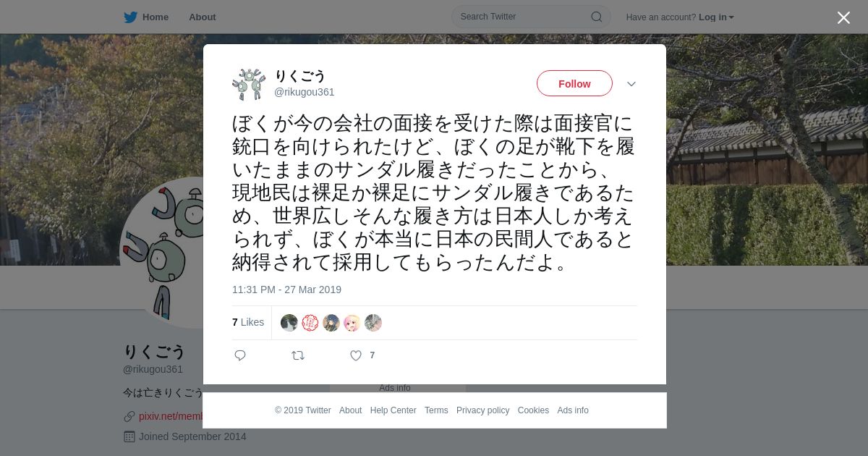Like the tweet with the heart icon
Image resolution: width=868 pixels, height=456 pixels.
click(x=356, y=355)
